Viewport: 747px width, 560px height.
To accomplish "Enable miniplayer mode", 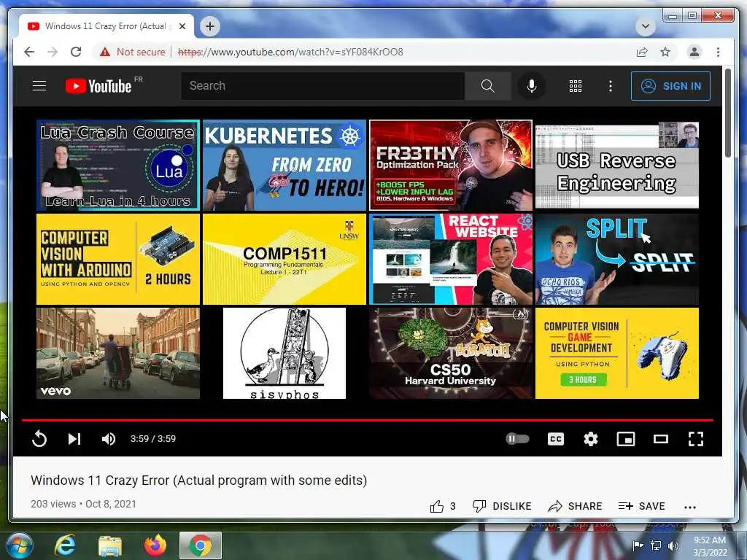I will (x=625, y=438).
